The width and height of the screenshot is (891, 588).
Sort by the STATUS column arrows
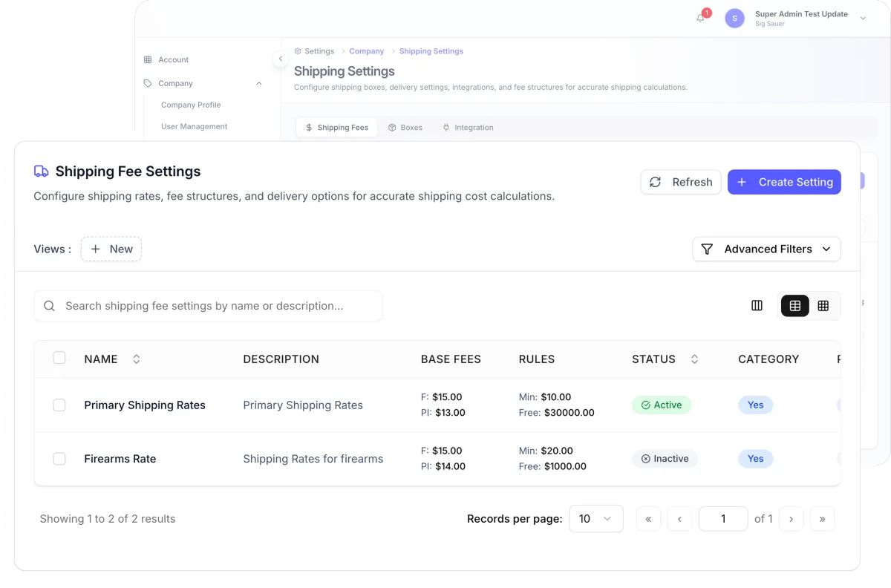tap(694, 359)
